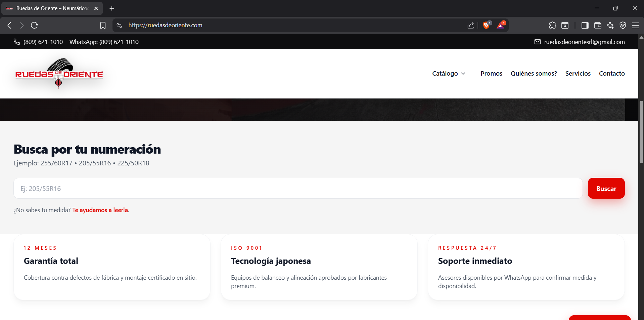The image size is (644, 320).
Task: Click the share page icon
Action: 471,25
